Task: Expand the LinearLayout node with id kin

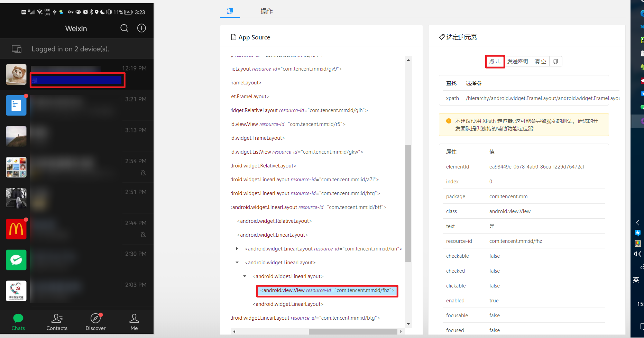Action: pyautogui.click(x=237, y=249)
